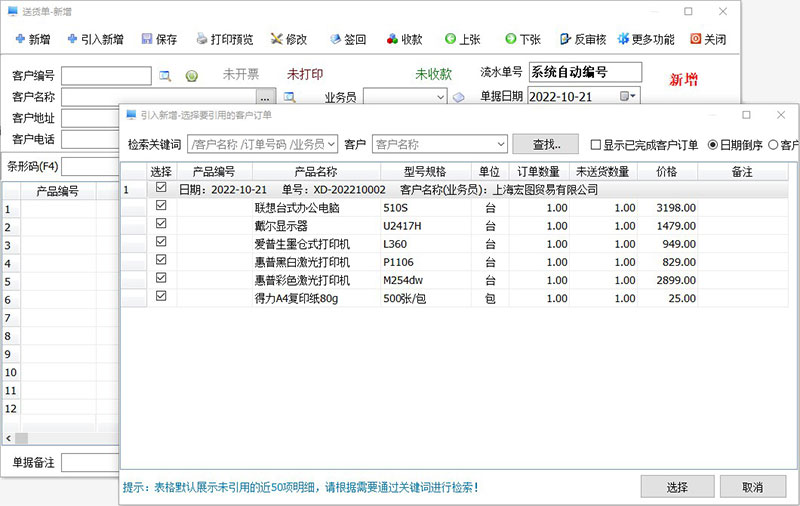Click the 未送货数量 column header
Image resolution: width=800 pixels, height=506 pixels.
click(603, 171)
